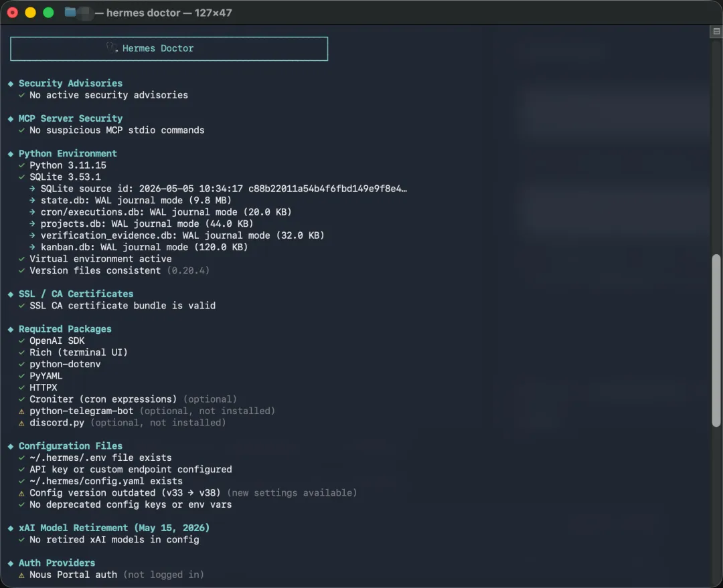Click the 'Auth Providers' heading
Viewport: 723px width, 588px height.
57,563
